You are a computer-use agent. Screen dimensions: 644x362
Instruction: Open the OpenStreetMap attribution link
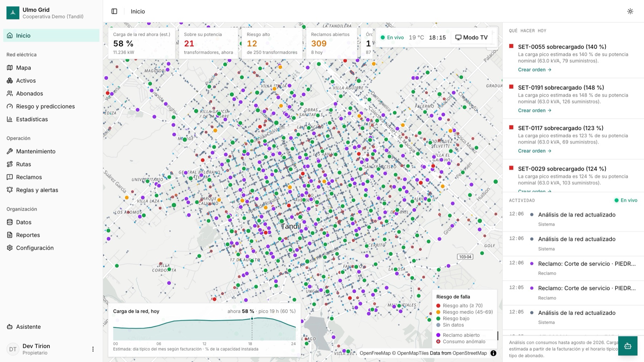(469, 353)
